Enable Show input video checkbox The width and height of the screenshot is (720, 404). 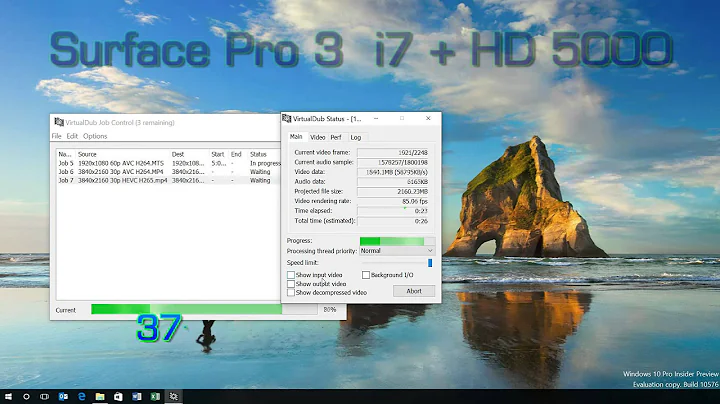(x=291, y=275)
